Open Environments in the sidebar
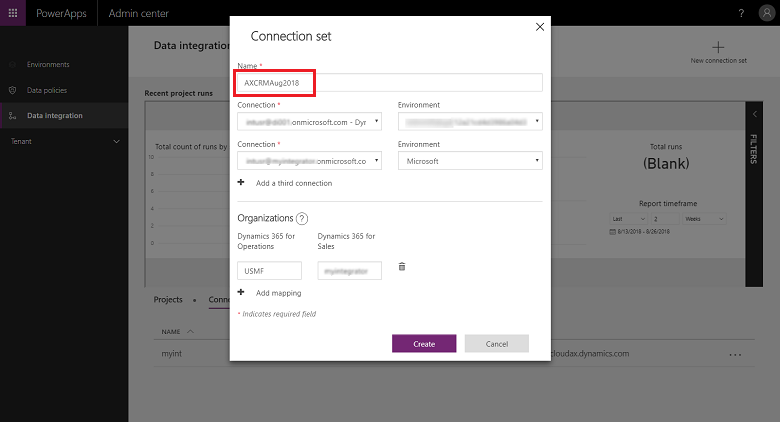This screenshot has height=422, width=780. [48, 65]
